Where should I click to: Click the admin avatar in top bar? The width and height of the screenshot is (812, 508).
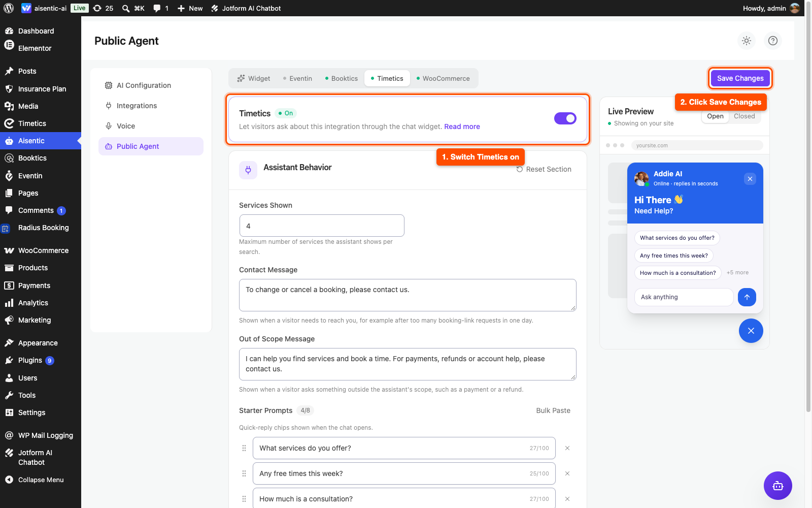(795, 8)
